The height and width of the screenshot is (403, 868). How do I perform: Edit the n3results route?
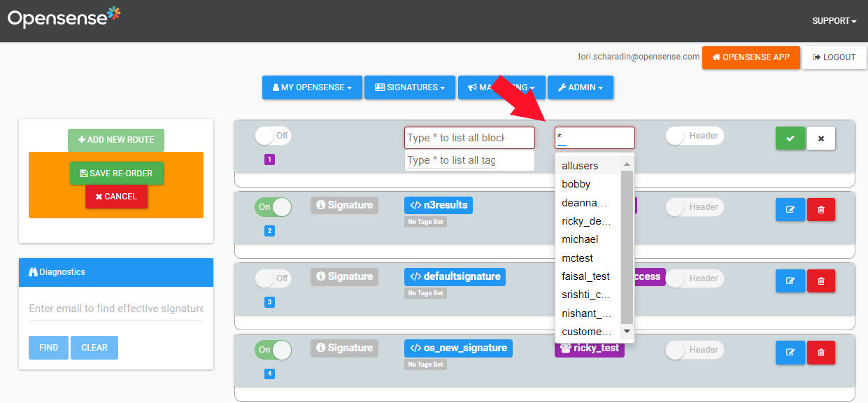(x=790, y=210)
